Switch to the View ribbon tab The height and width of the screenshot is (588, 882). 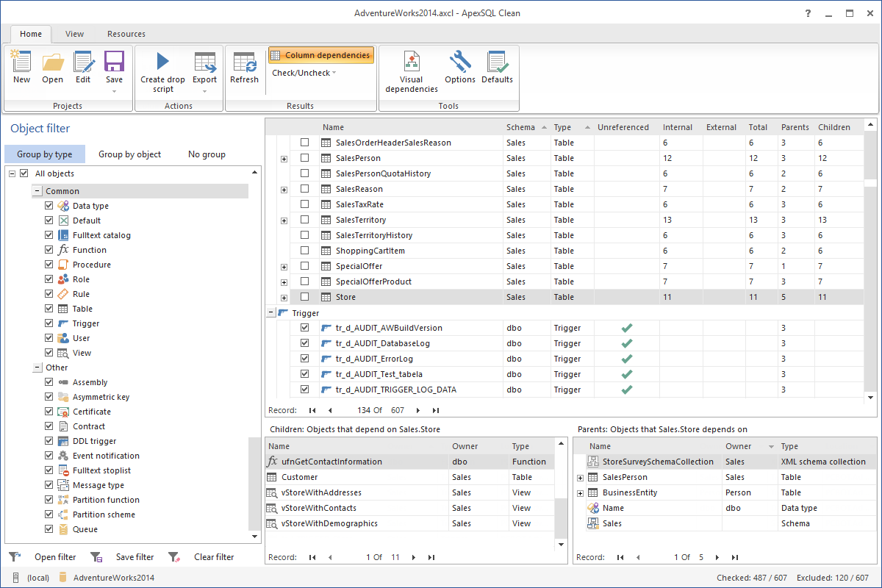(x=74, y=34)
